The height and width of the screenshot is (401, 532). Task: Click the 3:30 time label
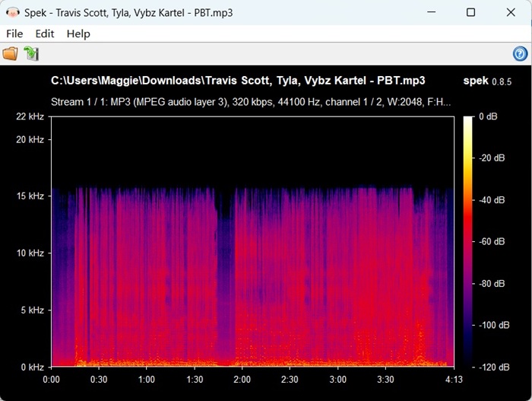click(x=385, y=379)
